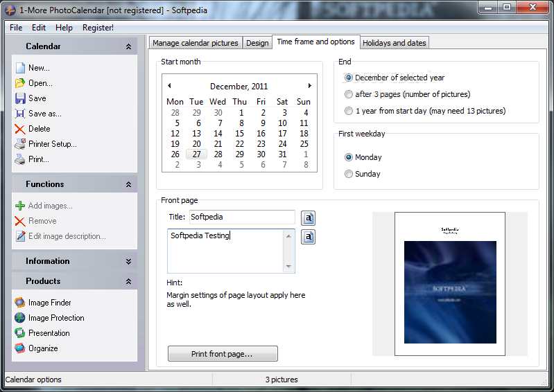
Task: Click the front page preview thumbnail
Action: (450, 284)
